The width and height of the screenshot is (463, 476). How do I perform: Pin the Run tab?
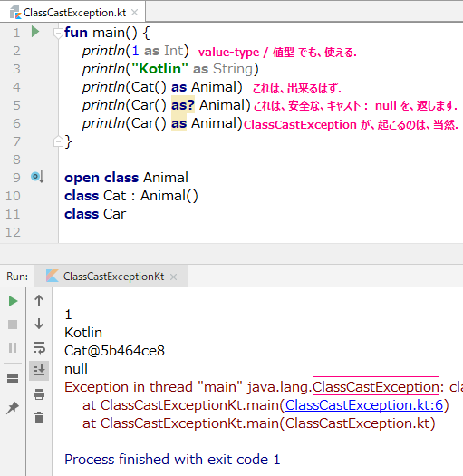coord(13,408)
